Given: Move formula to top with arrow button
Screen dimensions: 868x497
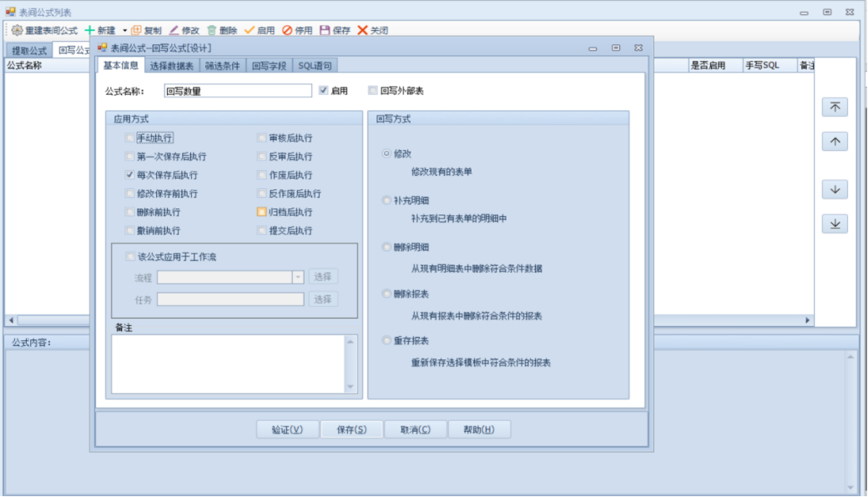Looking at the screenshot, I should coord(835,107).
